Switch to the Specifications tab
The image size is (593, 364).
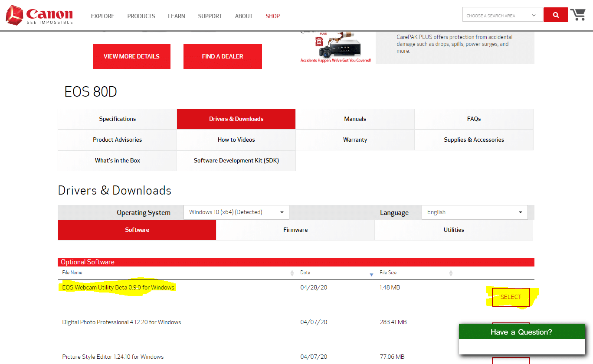point(118,119)
